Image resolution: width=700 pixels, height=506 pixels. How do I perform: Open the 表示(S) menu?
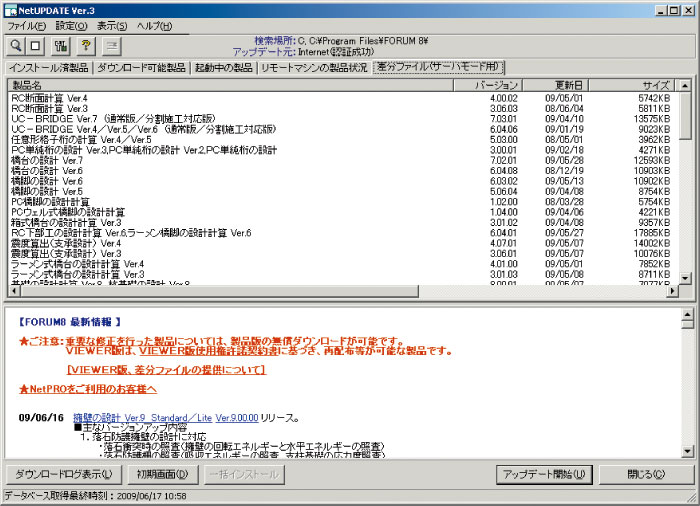pyautogui.click(x=112, y=26)
